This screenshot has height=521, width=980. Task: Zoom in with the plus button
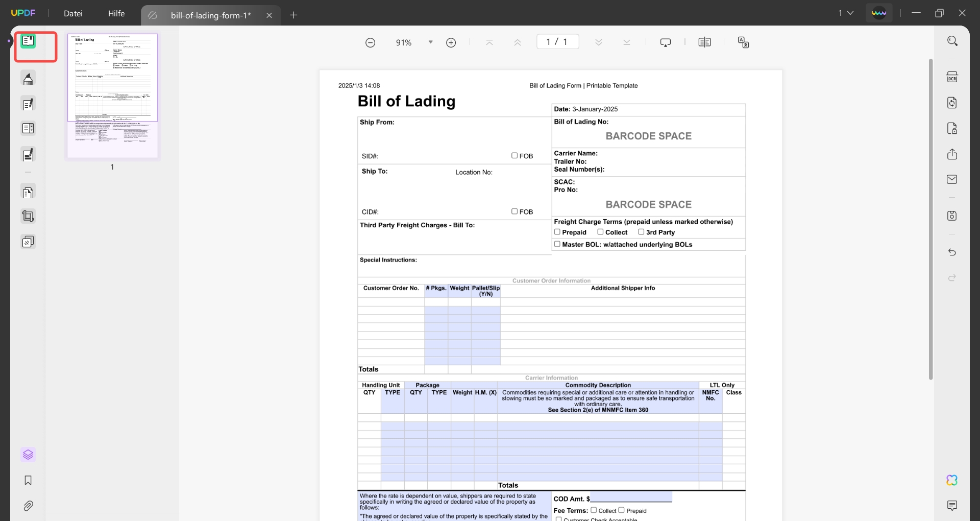pos(451,43)
